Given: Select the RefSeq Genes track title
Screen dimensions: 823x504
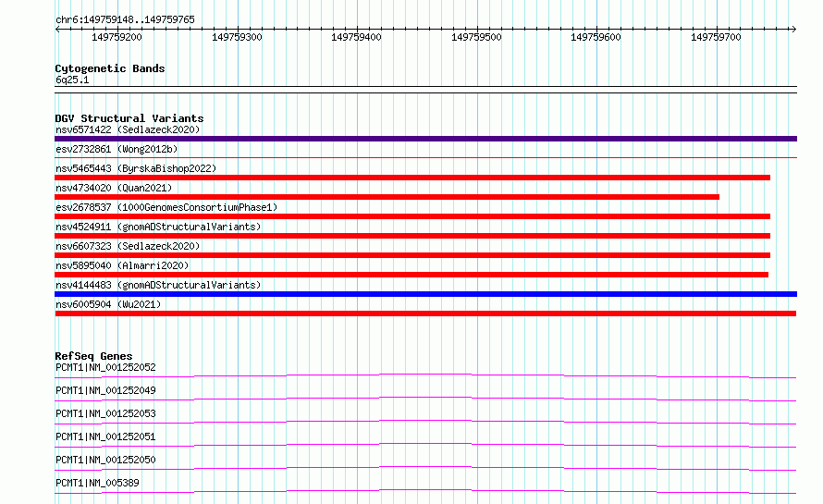Looking at the screenshot, I should 93,356.
